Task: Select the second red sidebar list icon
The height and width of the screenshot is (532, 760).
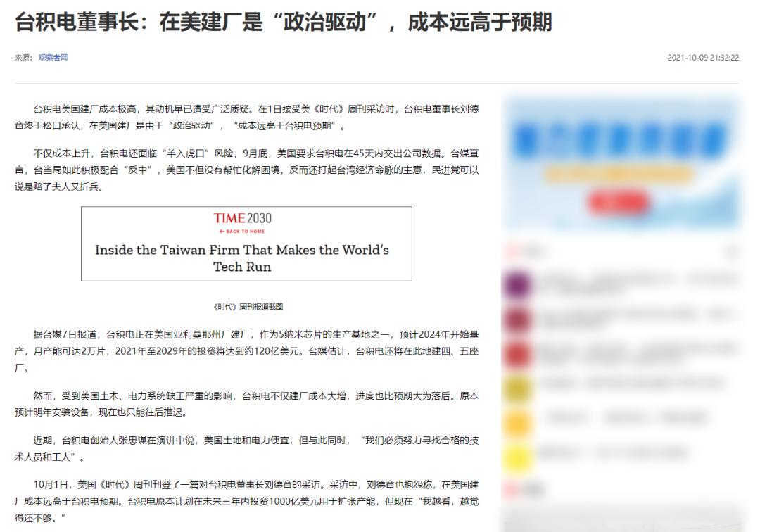Action: 517,352
